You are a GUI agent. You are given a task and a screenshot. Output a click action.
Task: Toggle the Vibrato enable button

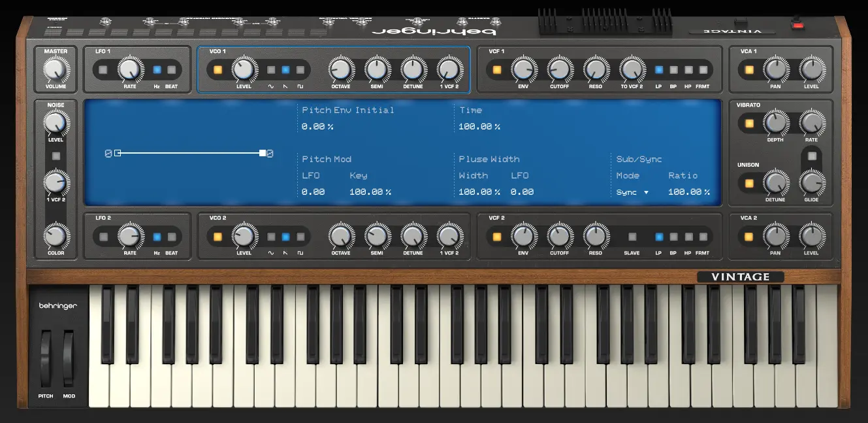(x=748, y=123)
